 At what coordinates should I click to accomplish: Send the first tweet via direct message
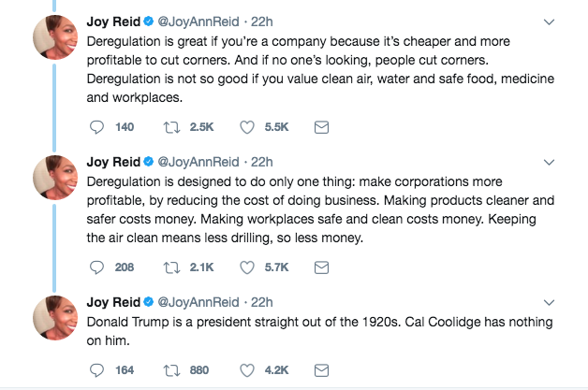(x=320, y=127)
